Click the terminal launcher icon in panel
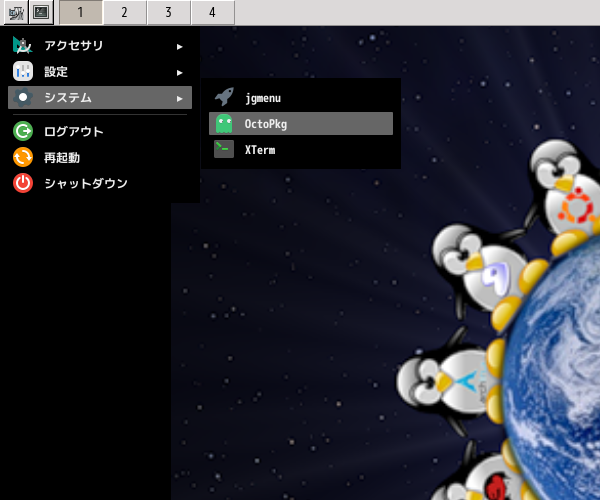The image size is (600, 500). (41, 12)
